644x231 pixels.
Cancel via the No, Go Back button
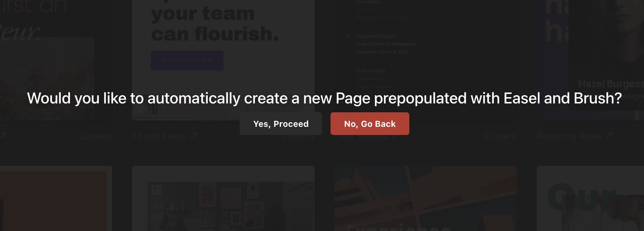pos(370,124)
